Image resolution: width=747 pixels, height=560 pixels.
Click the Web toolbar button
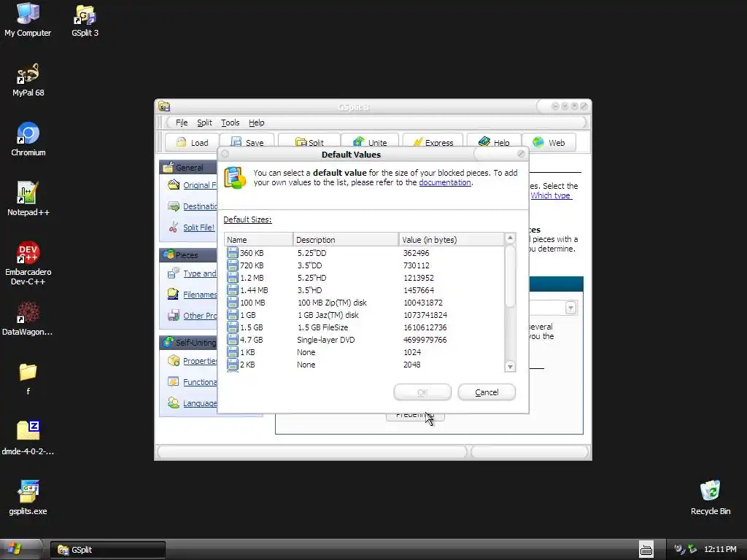[549, 142]
